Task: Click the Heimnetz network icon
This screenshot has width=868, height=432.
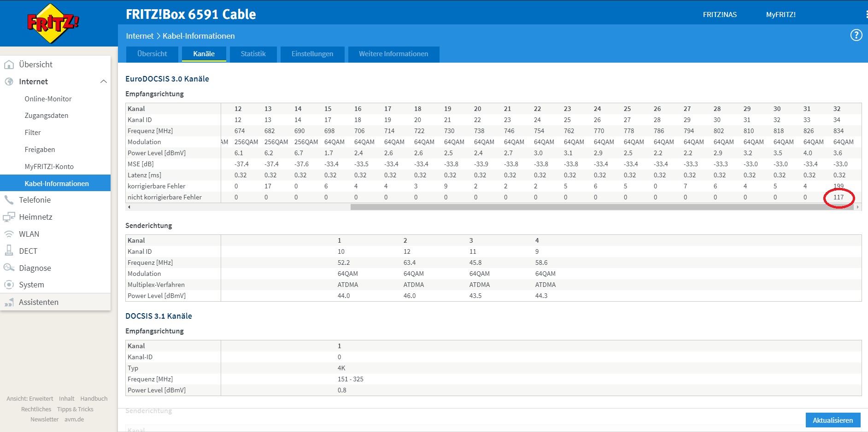Action: [x=9, y=217]
